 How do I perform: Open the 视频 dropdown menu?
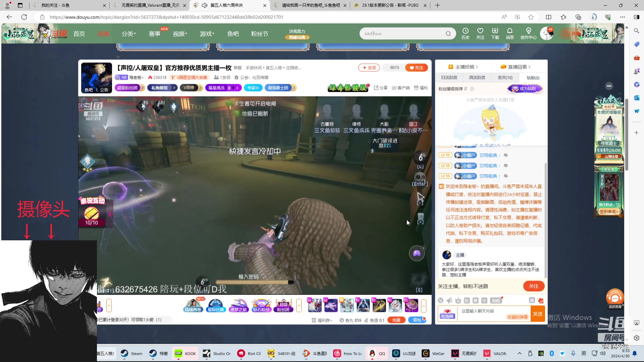click(x=180, y=34)
